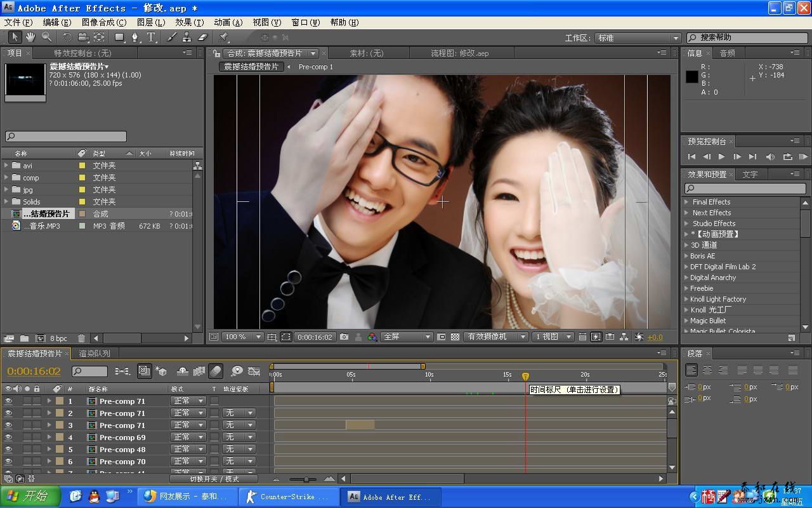
Task: Select the Puppet Pin tool
Action: [223, 37]
